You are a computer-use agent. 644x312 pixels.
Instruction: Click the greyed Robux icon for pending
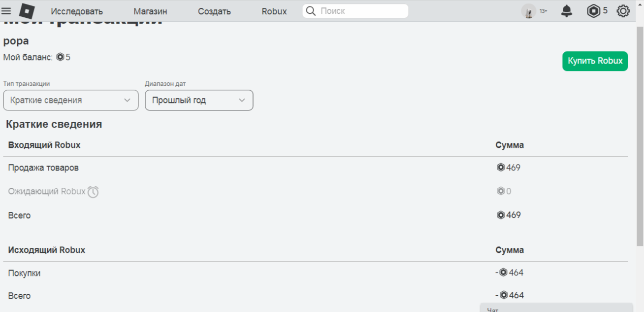[x=501, y=191]
